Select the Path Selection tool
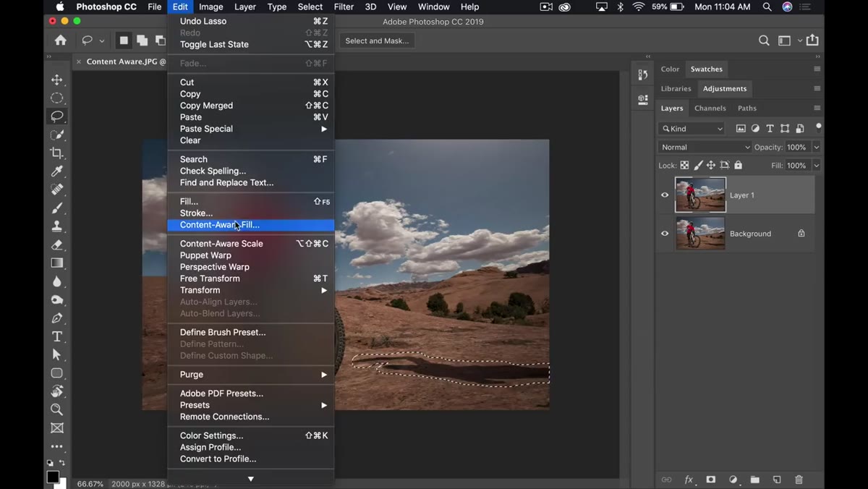868x489 pixels. (57, 354)
